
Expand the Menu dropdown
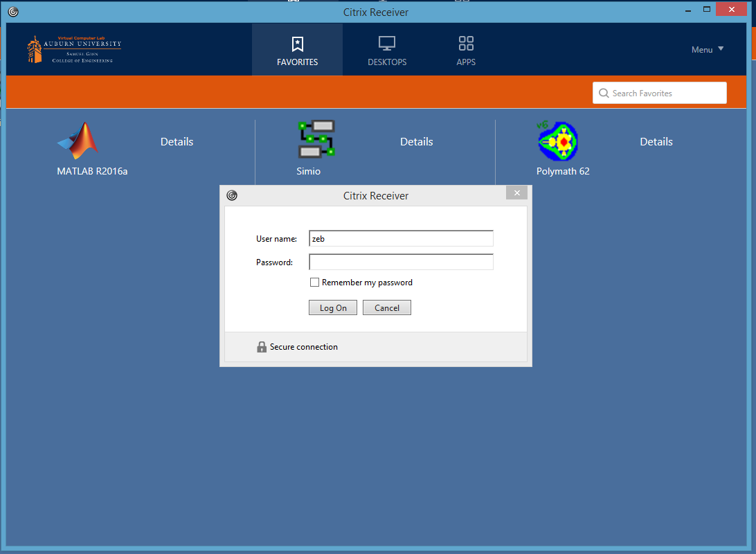(708, 49)
